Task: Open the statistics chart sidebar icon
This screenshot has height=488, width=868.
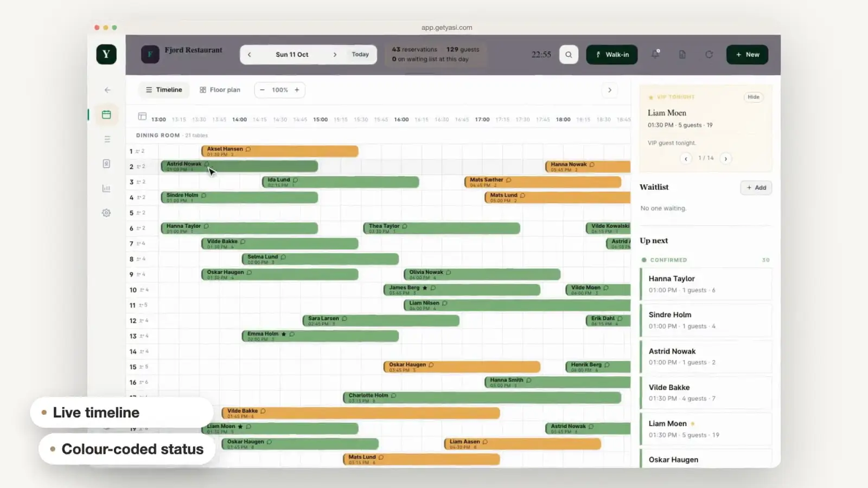Action: point(106,189)
